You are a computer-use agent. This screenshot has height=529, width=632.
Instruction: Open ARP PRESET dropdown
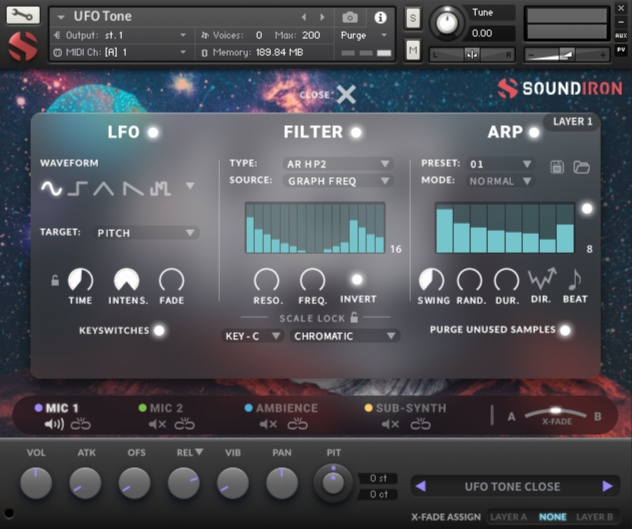500,164
